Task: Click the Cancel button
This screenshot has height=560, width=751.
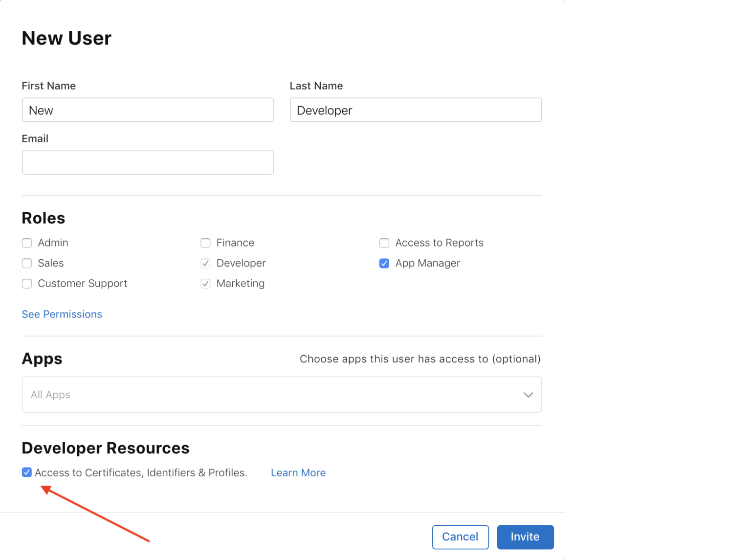Action: pos(461,537)
